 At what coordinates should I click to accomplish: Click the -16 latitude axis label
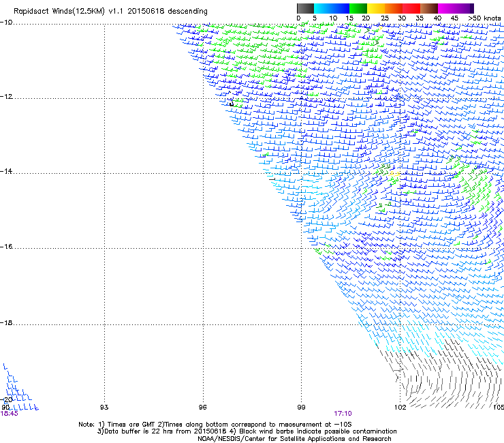(6, 247)
